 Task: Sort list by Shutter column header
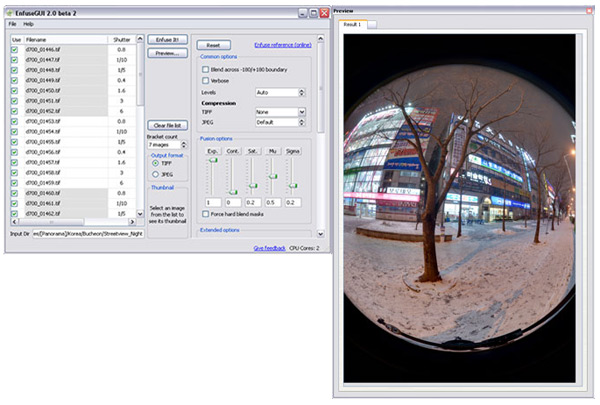click(x=122, y=39)
